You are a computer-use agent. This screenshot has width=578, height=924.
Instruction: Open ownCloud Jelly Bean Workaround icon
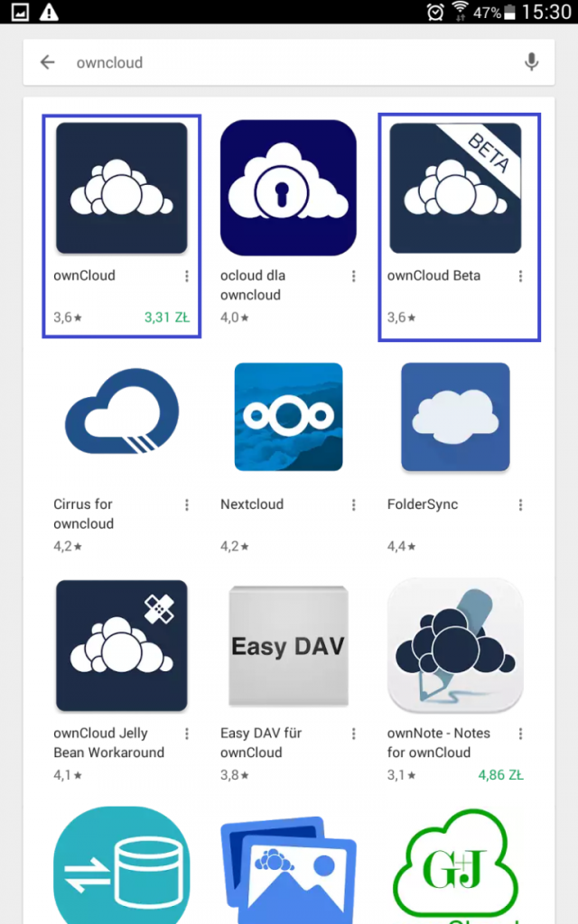point(121,645)
